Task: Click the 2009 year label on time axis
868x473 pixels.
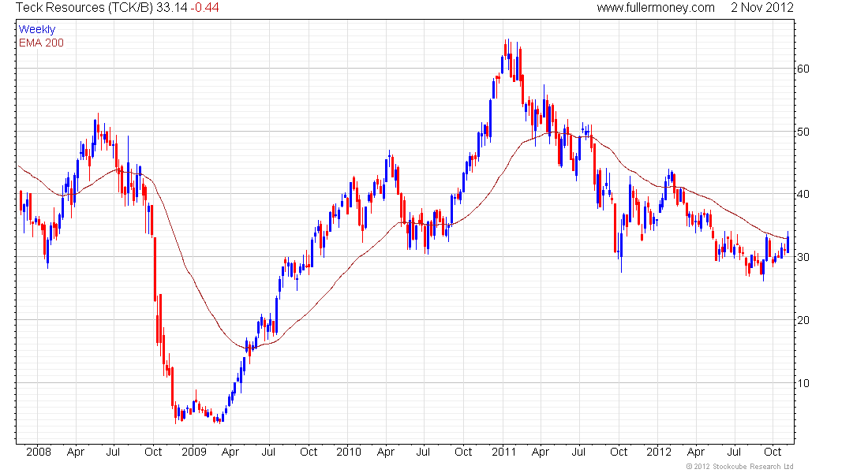Action: pos(194,452)
